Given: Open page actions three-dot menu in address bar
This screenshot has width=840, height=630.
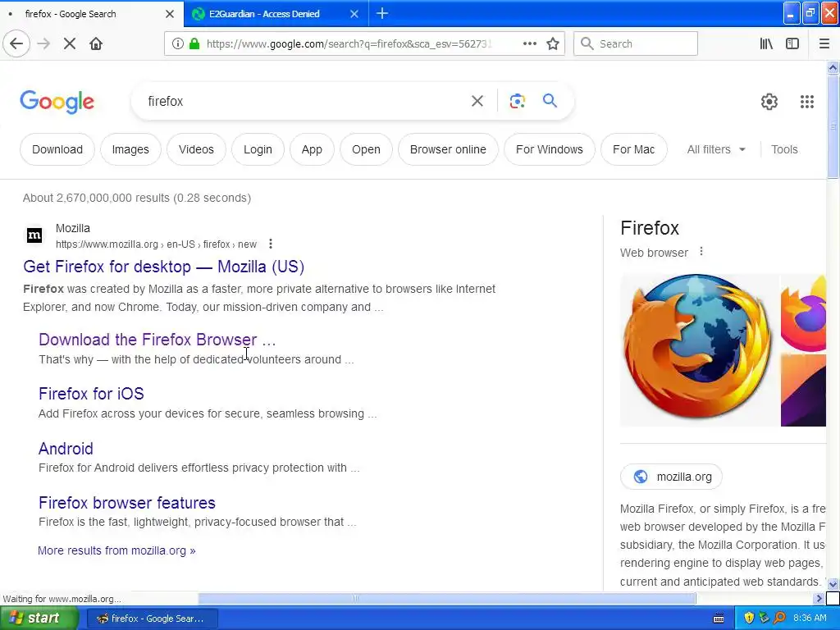Looking at the screenshot, I should tap(529, 43).
